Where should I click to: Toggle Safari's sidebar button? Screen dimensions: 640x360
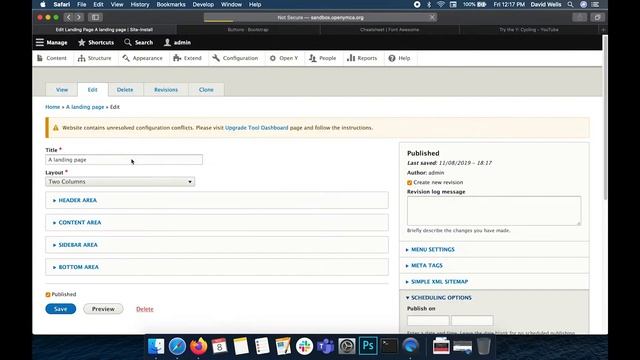point(95,17)
